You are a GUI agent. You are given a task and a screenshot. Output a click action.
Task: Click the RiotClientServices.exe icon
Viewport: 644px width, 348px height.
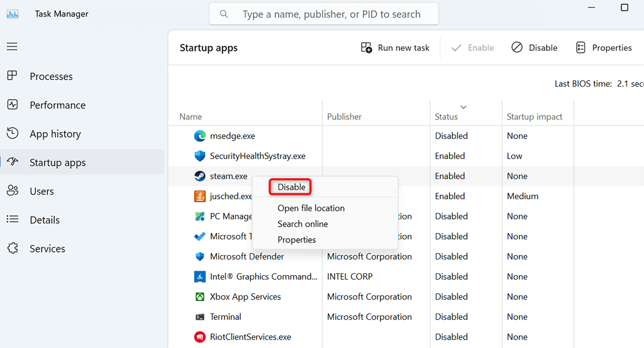point(200,337)
